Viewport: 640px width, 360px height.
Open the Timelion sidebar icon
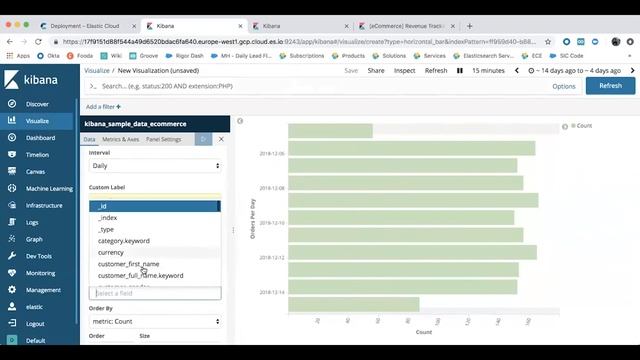[x=12, y=154]
